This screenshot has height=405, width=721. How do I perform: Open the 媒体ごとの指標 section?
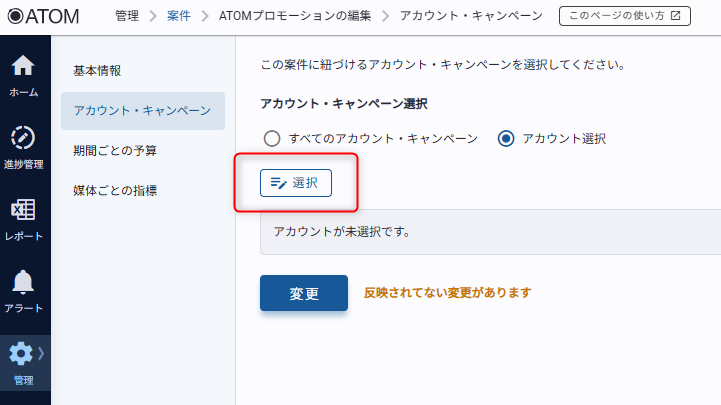coord(115,190)
